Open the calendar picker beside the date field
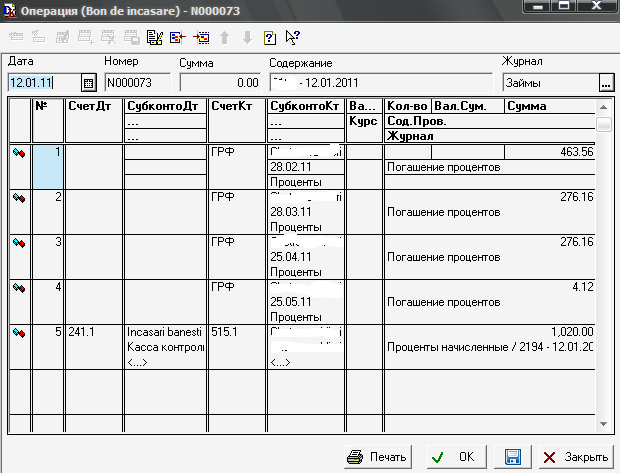 (87, 83)
